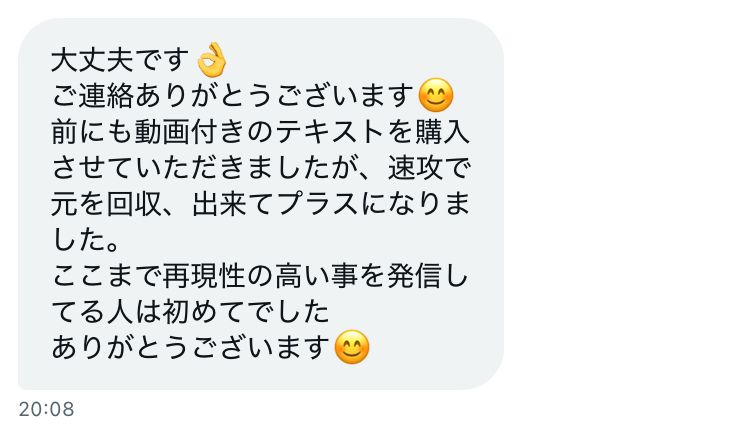Click the word 再現性 in the message
The width and height of the screenshot is (750, 426).
204,276
